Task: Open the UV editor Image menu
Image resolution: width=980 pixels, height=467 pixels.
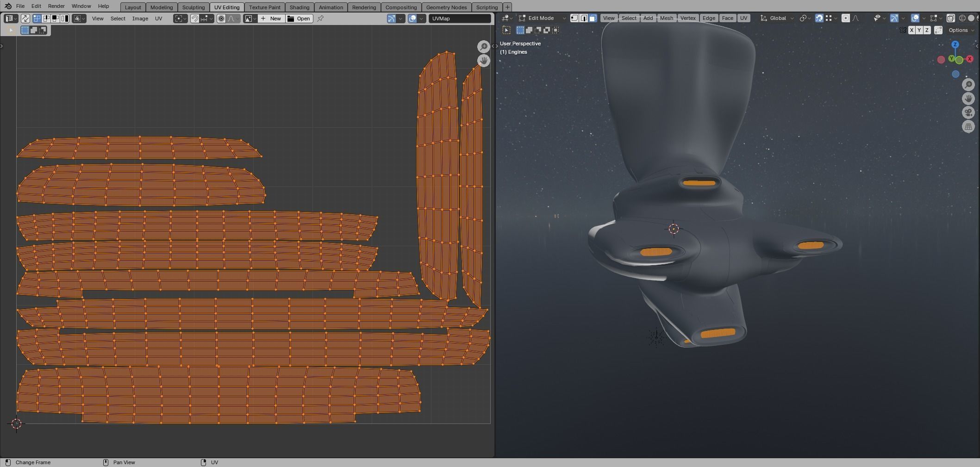Action: coord(140,19)
